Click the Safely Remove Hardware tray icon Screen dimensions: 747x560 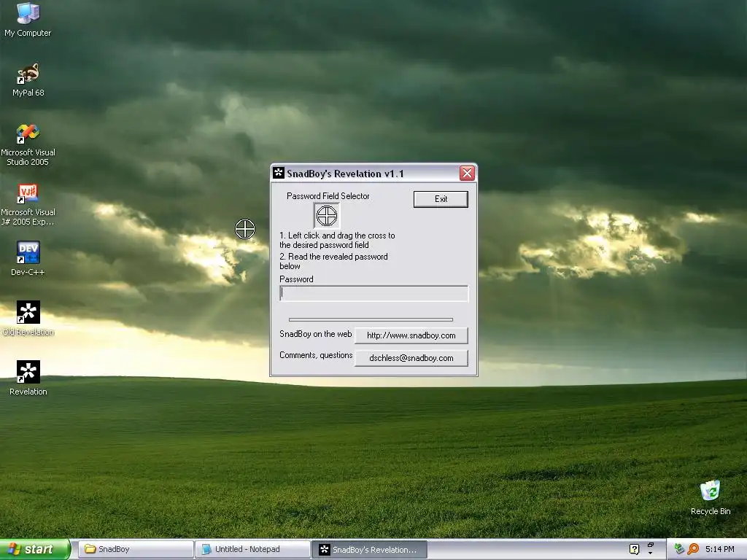[679, 549]
